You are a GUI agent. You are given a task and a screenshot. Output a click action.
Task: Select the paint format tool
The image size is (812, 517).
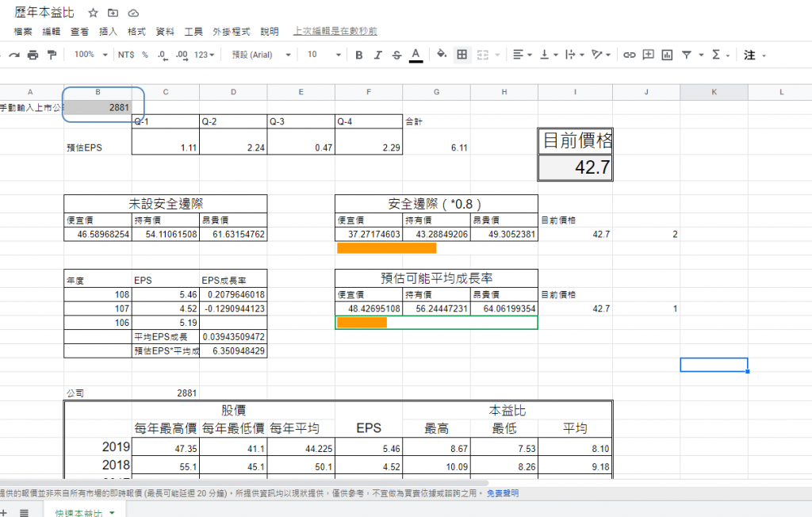(52, 55)
